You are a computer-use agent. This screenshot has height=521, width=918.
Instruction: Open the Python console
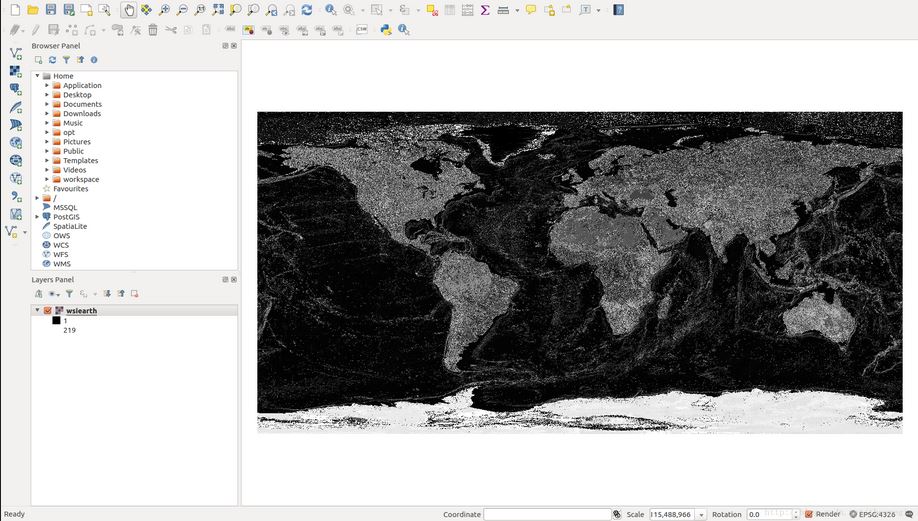[x=386, y=29]
